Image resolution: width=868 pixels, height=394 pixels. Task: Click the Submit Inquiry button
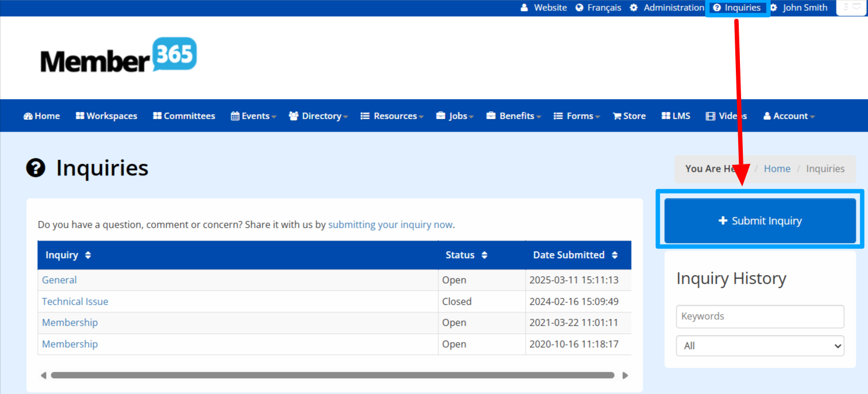(x=760, y=221)
